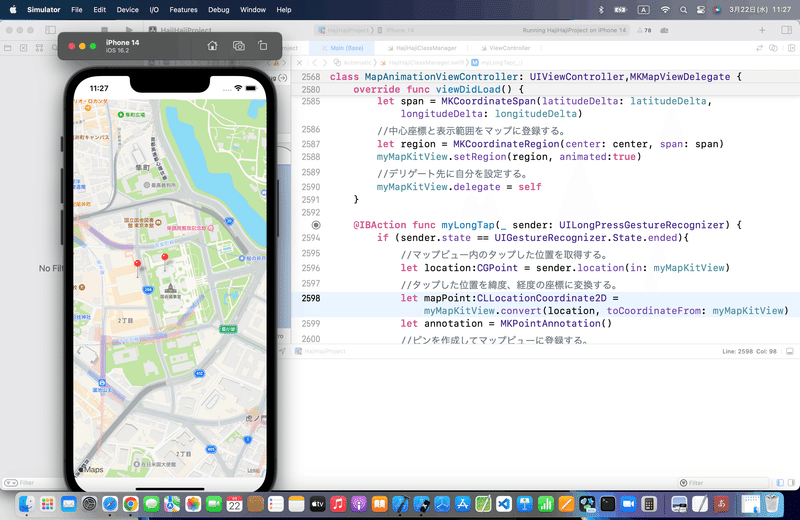This screenshot has height=520, width=800.
Task: Close the editor pane with X
Action: (299, 63)
